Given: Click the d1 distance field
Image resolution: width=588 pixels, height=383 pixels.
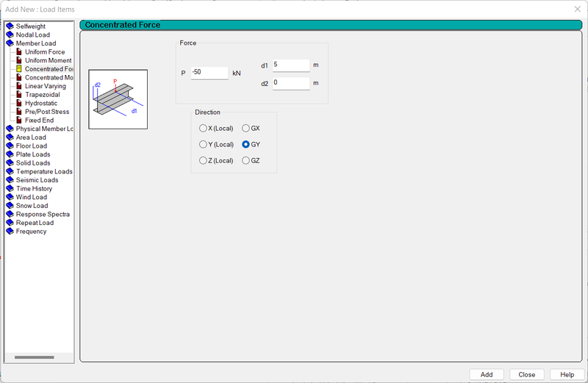Looking at the screenshot, I should coord(291,65).
